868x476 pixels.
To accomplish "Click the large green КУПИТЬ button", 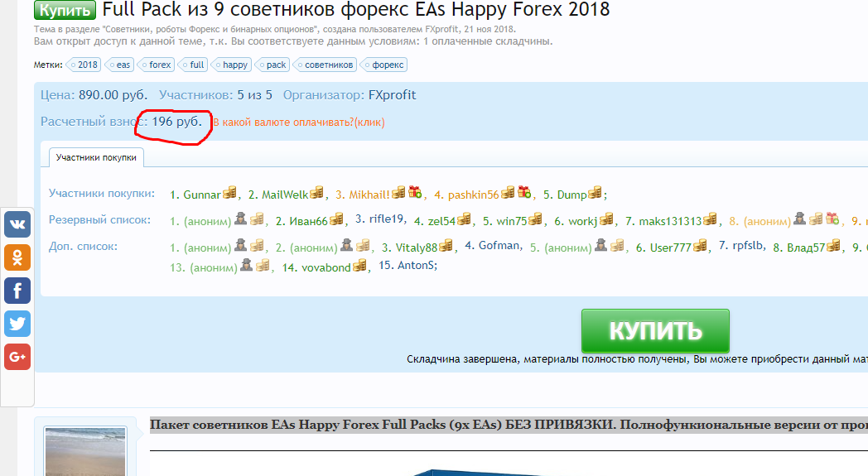I will [655, 331].
